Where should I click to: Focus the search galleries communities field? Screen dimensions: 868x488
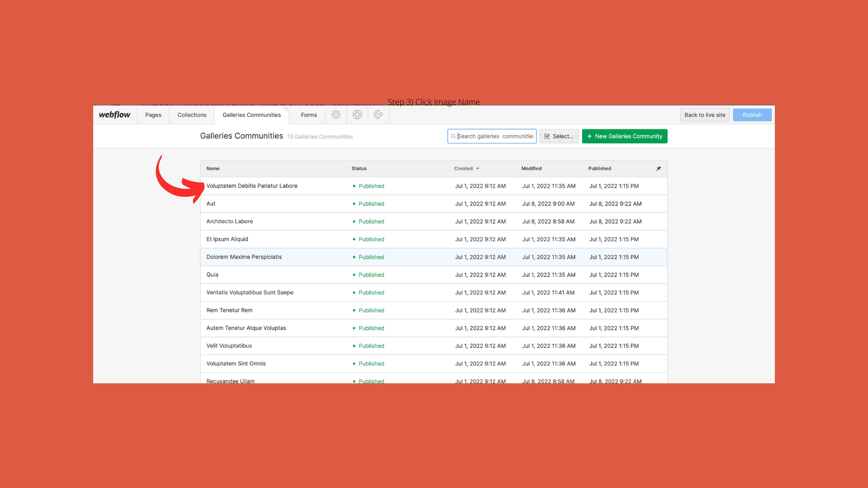495,136
